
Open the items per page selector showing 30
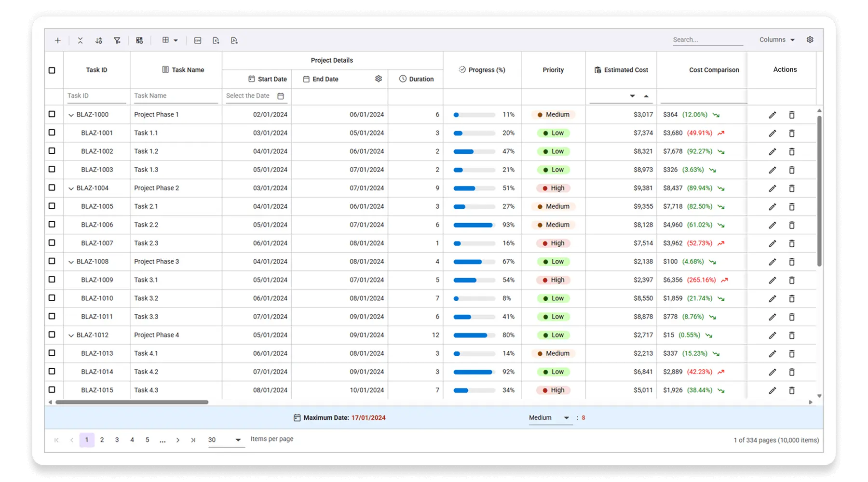pyautogui.click(x=225, y=440)
